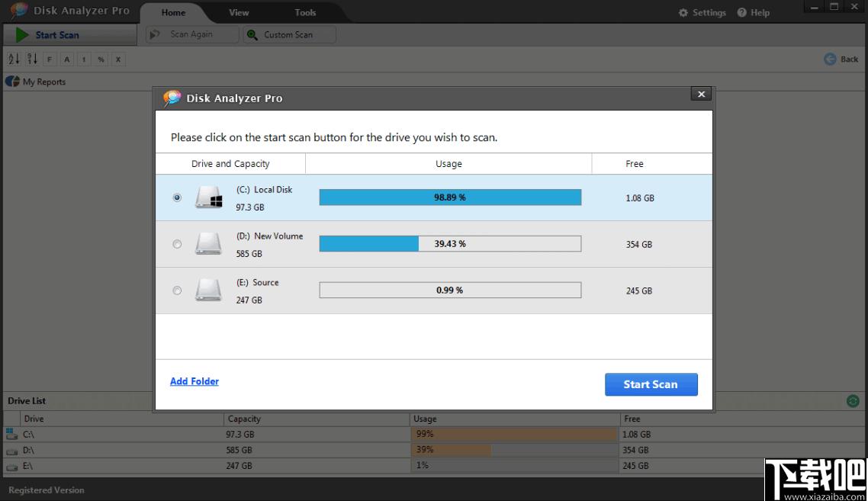The height and width of the screenshot is (501, 868).
Task: Click the 39% usage bar in Drive List
Action: tap(514, 450)
